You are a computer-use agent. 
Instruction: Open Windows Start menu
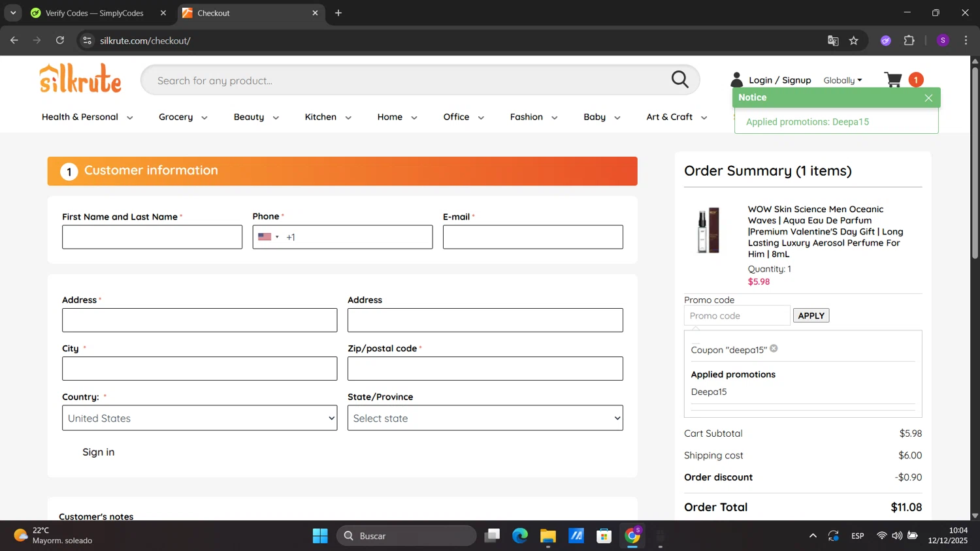[x=320, y=536]
